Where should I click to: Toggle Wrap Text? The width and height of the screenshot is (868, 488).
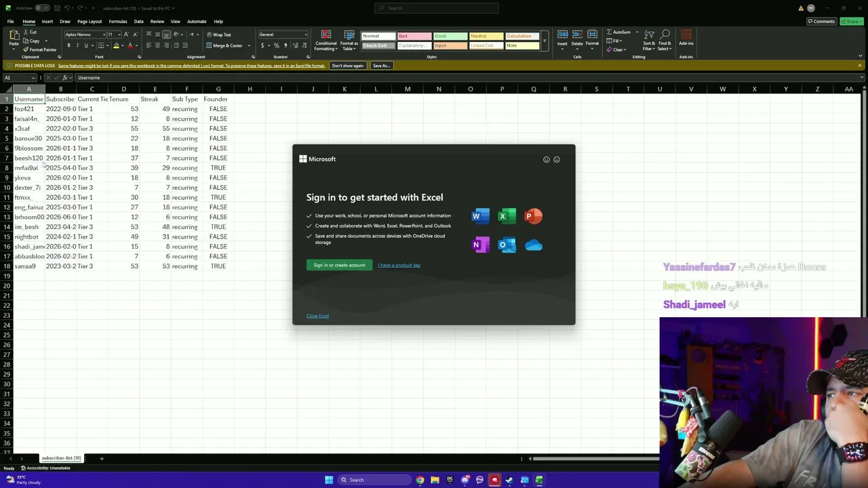click(219, 35)
